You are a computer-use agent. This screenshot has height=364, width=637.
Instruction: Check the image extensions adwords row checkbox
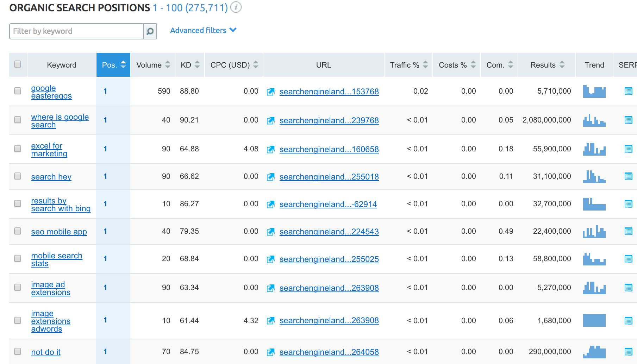(x=18, y=320)
